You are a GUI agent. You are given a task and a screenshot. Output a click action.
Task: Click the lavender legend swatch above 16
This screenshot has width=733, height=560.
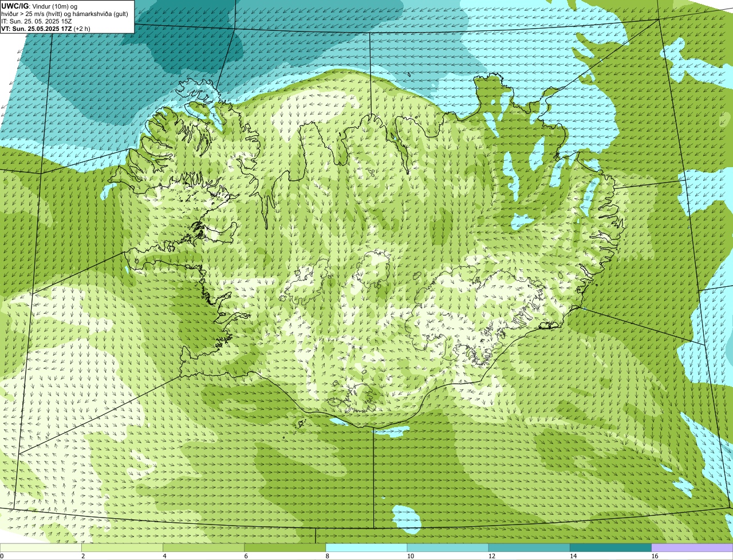[x=692, y=548]
